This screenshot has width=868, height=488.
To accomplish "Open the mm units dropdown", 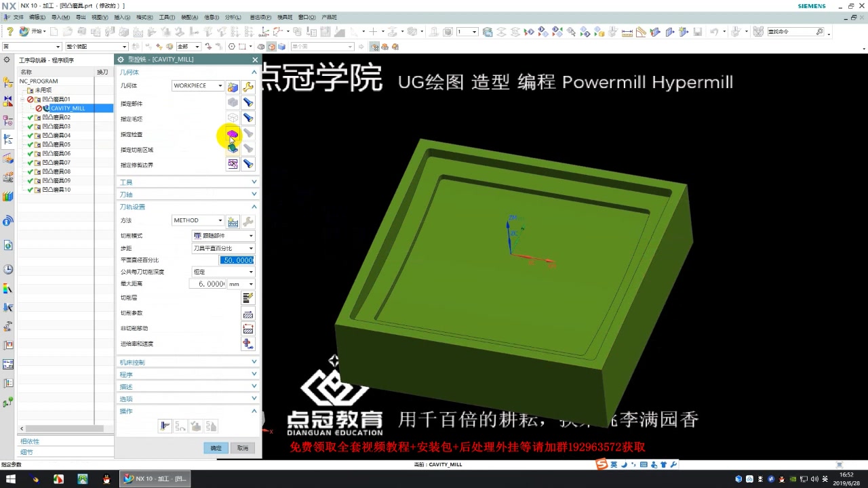I will [241, 284].
